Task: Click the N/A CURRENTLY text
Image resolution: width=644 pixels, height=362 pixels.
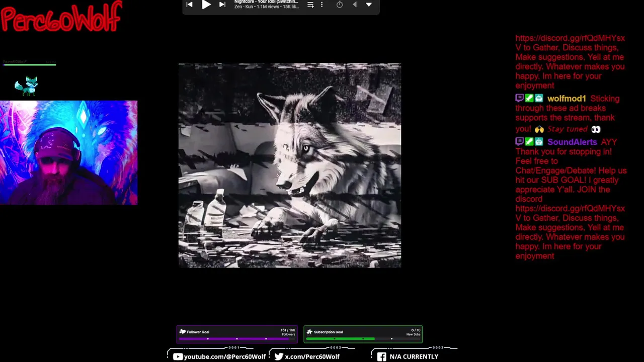Action: pyautogui.click(x=414, y=356)
